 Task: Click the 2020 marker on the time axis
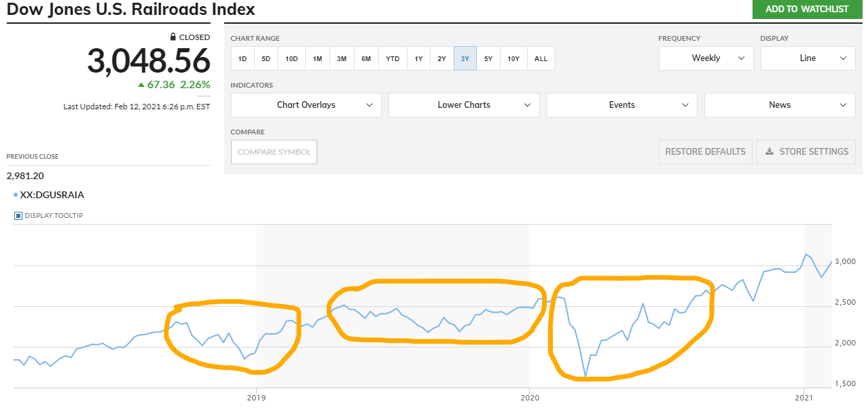tap(529, 398)
